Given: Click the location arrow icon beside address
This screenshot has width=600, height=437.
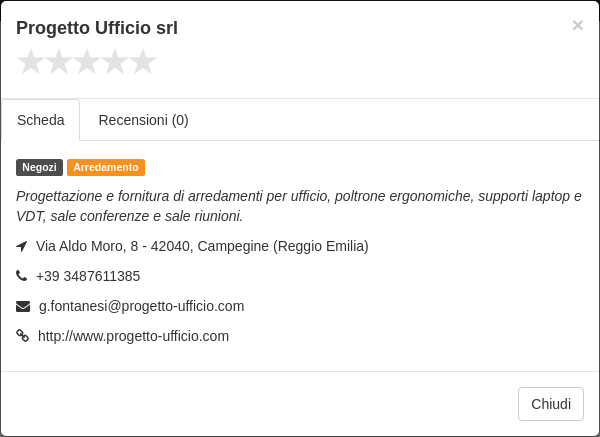Looking at the screenshot, I should (x=22, y=246).
